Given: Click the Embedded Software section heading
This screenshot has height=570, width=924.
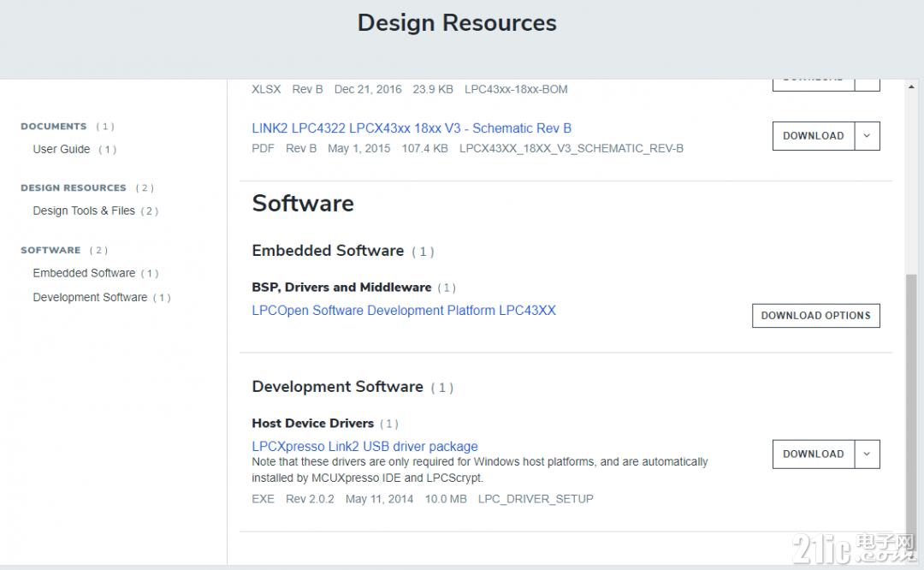Looking at the screenshot, I should tap(328, 251).
